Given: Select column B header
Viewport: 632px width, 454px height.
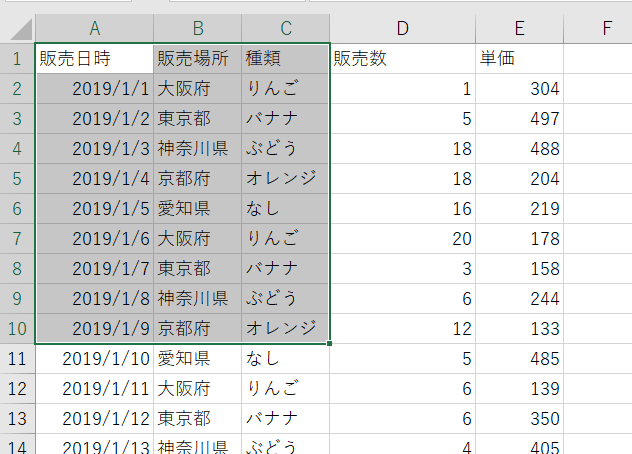Looking at the screenshot, I should (198, 29).
